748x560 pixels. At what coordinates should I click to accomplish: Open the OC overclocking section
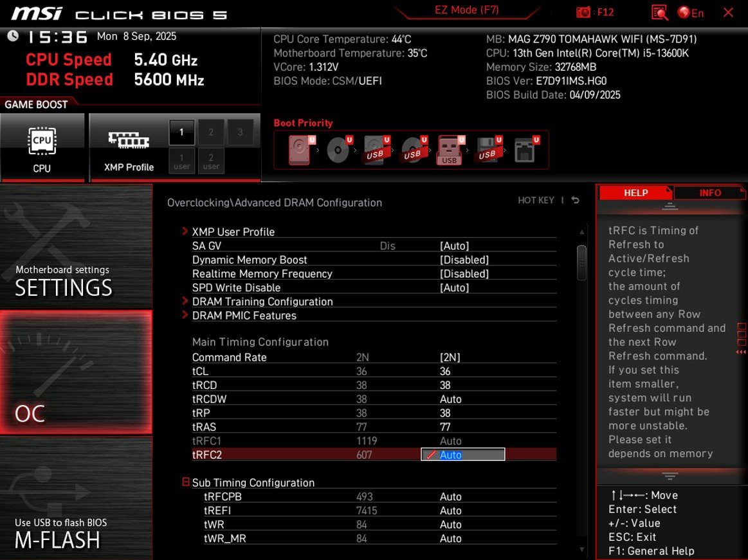pyautogui.click(x=76, y=372)
